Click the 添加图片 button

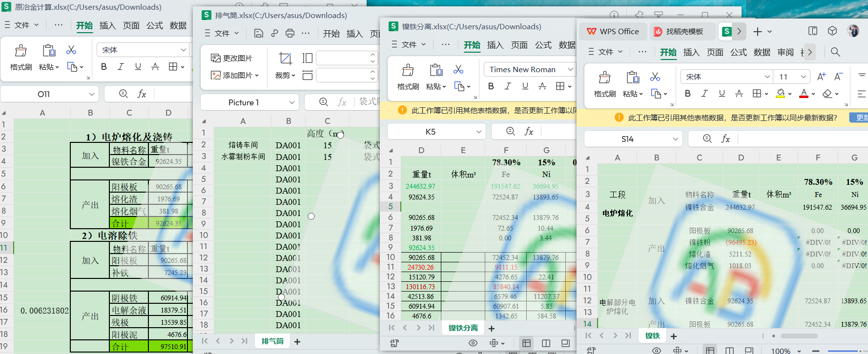pyautogui.click(x=234, y=75)
